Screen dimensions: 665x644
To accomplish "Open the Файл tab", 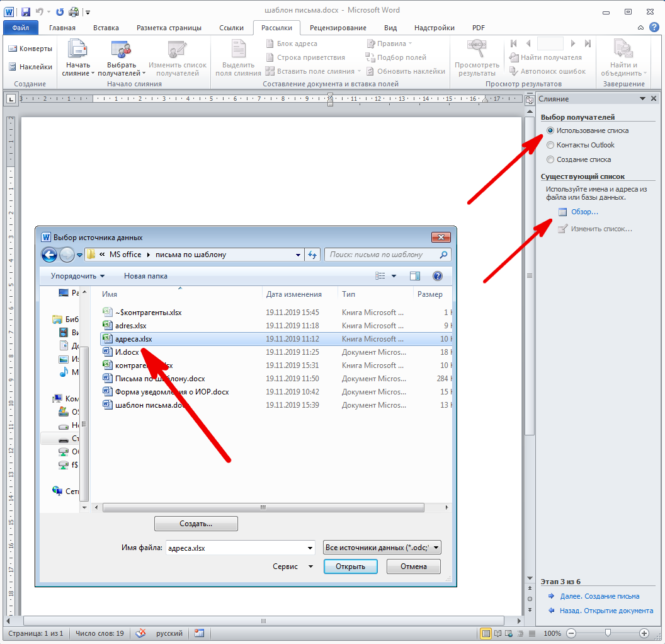I will click(21, 28).
